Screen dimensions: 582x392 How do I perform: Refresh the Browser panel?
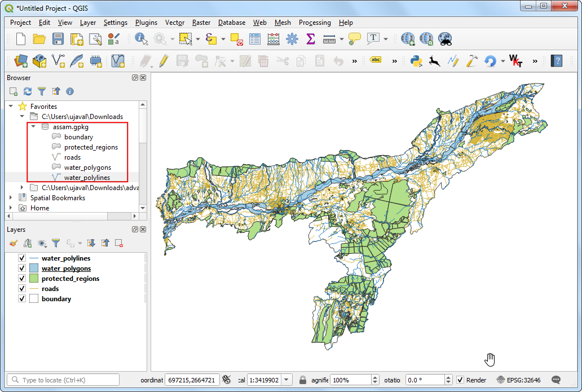click(x=28, y=91)
